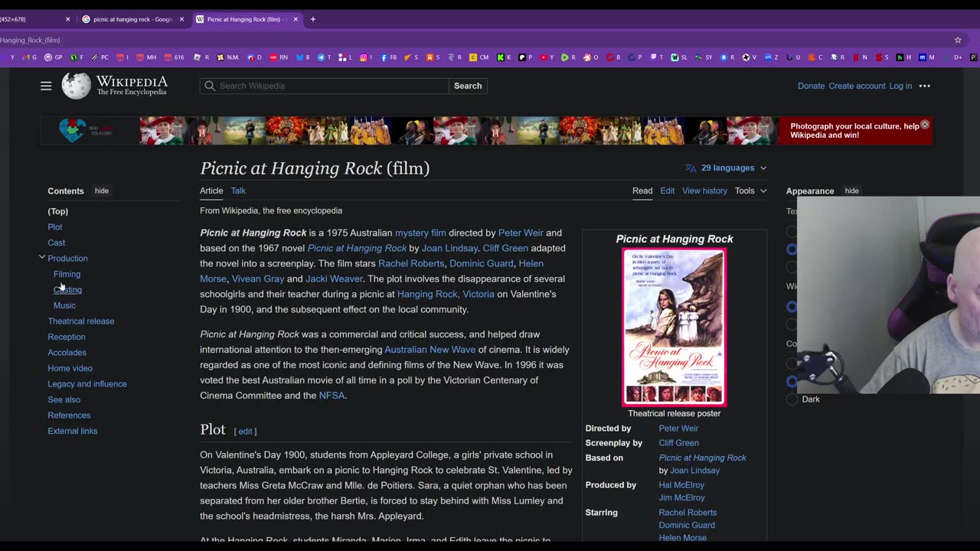Screen dimensions: 980x551
Task: Collapse the Production section in Contents
Action: (x=42, y=258)
